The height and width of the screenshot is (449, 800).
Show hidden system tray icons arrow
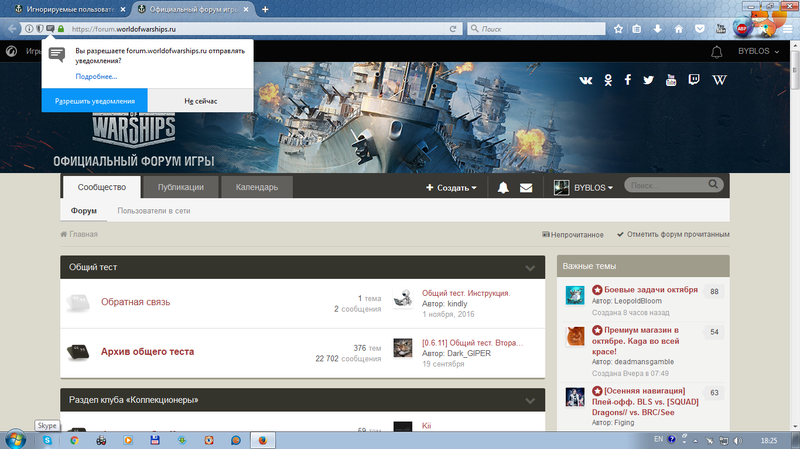point(695,441)
